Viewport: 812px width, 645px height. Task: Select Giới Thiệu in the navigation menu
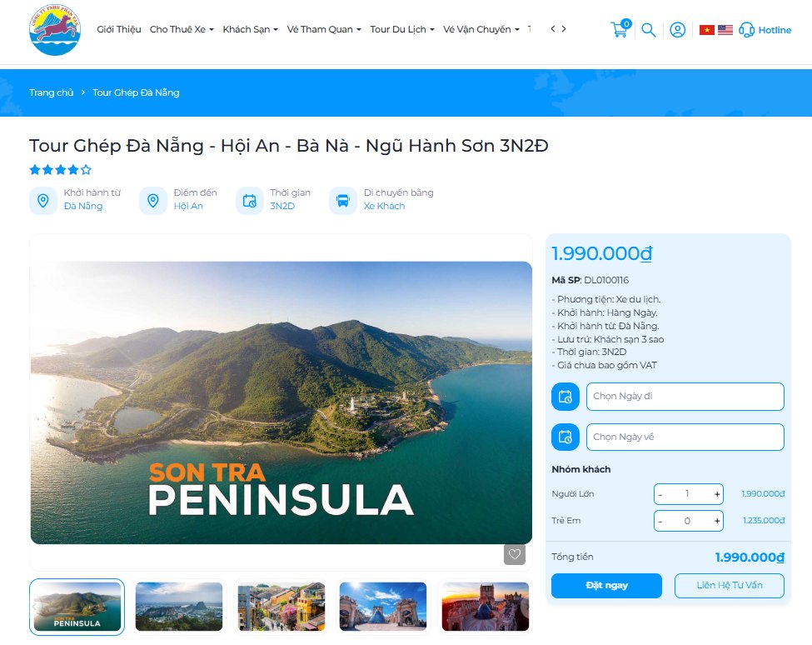click(x=120, y=29)
